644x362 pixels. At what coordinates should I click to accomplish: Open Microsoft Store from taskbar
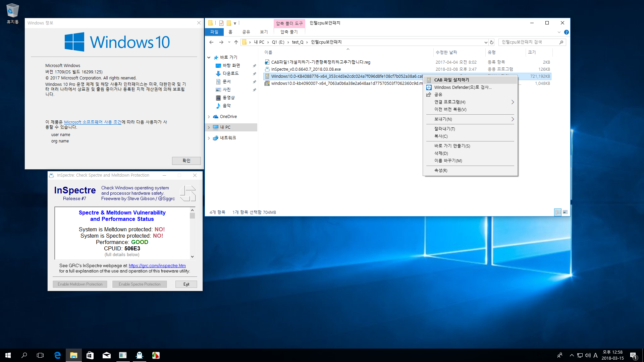[90, 355]
